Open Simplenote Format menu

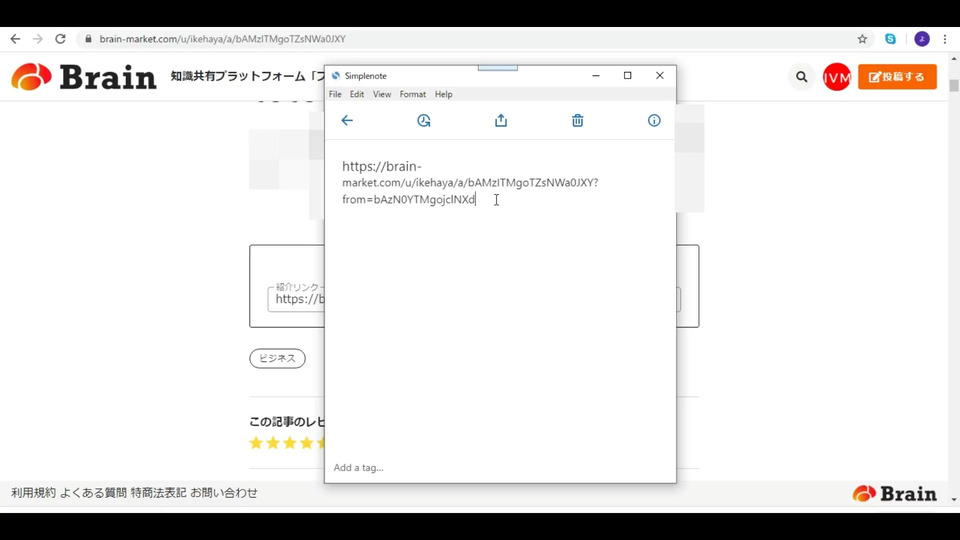point(413,94)
